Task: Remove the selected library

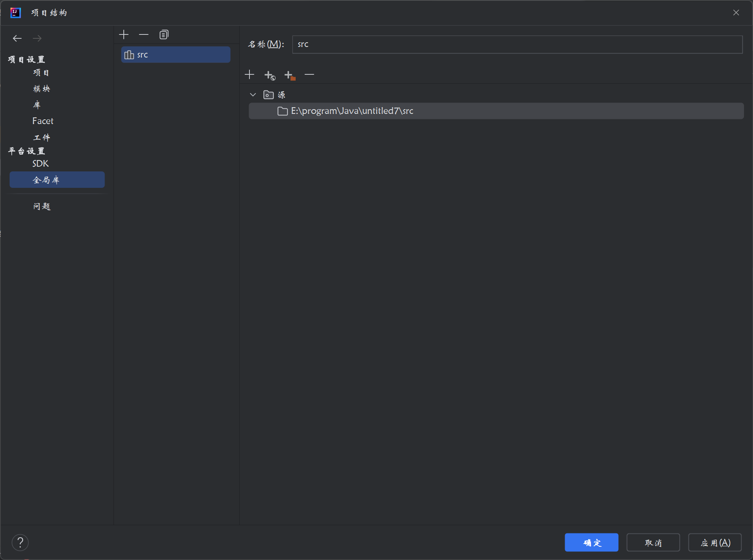Action: [x=144, y=34]
